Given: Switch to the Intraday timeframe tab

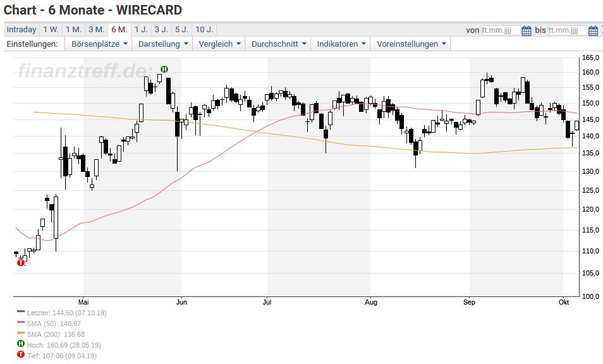Looking at the screenshot, I should click(x=21, y=30).
